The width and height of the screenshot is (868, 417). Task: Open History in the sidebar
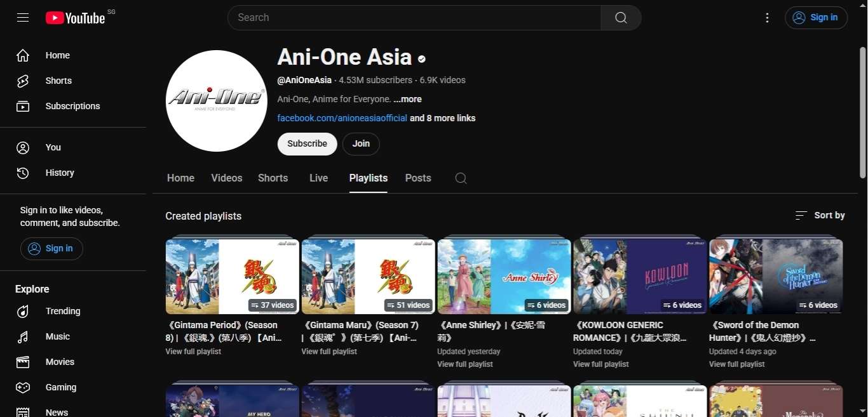coord(60,173)
